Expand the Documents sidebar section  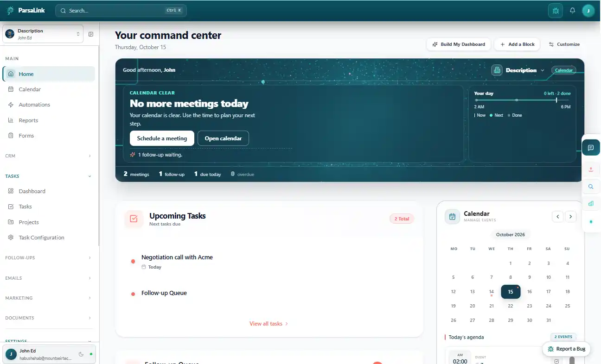[48, 318]
